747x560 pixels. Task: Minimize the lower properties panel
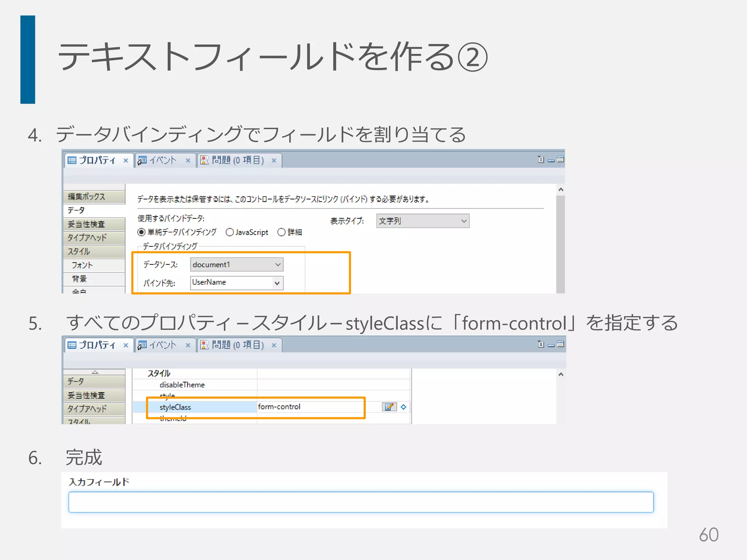pos(551,345)
